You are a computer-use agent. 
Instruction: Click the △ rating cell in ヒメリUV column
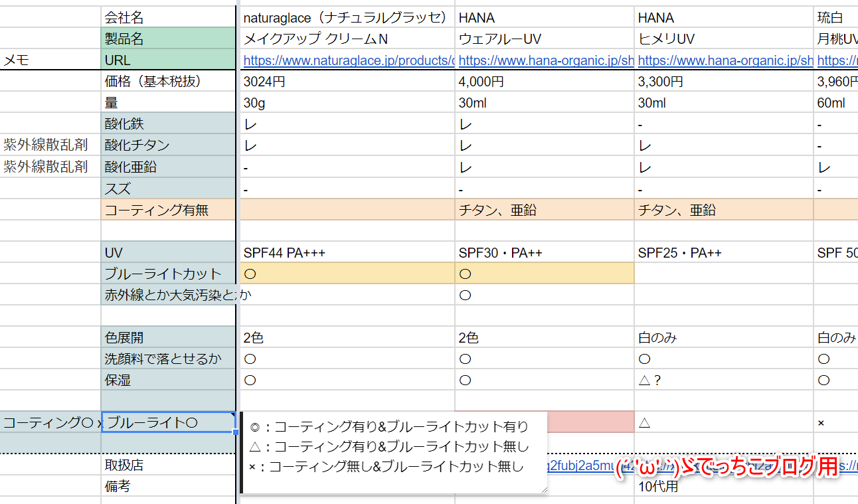coord(724,422)
